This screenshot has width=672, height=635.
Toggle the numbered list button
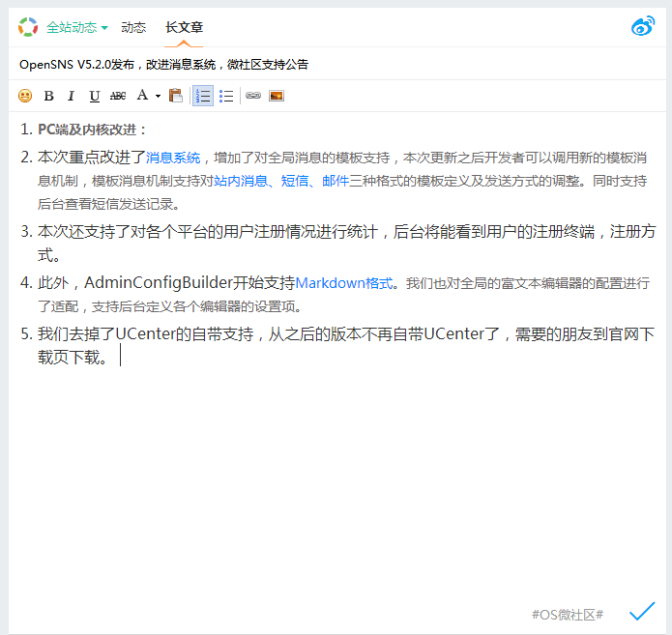203,96
